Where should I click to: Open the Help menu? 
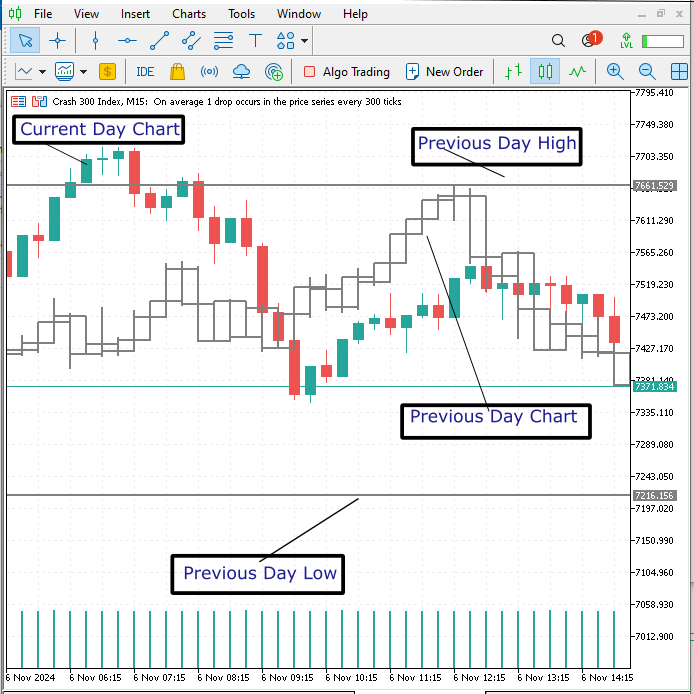[x=355, y=14]
